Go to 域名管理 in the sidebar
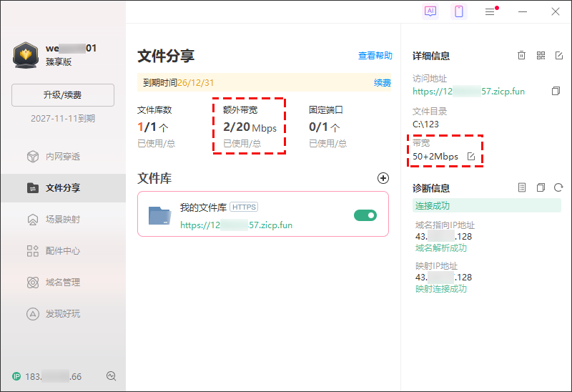 pyautogui.click(x=63, y=283)
